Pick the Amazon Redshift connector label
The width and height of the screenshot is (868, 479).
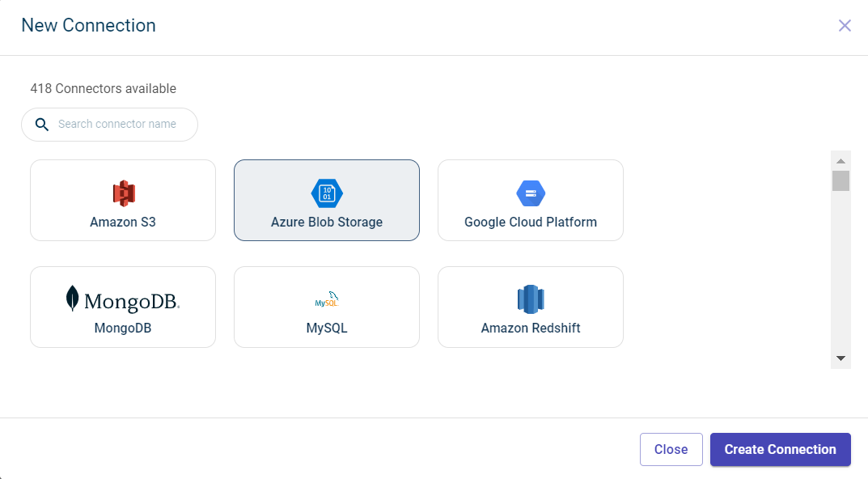point(531,329)
